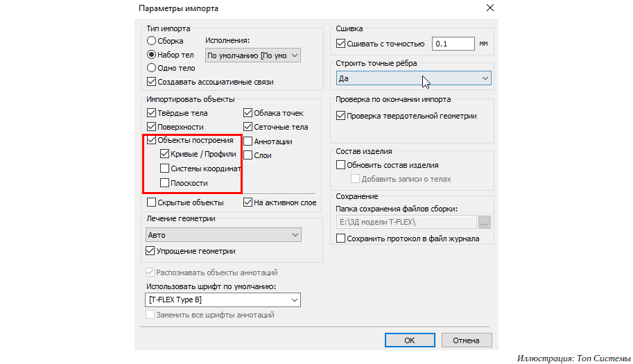Enable the Плоскости checkbox
Image resolution: width=633 pixels, height=364 pixels.
164,183
